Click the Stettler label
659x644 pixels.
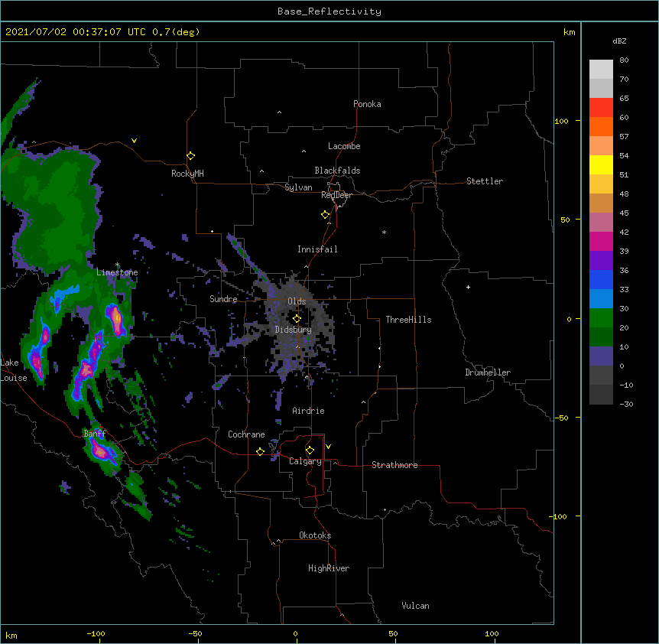tap(485, 181)
